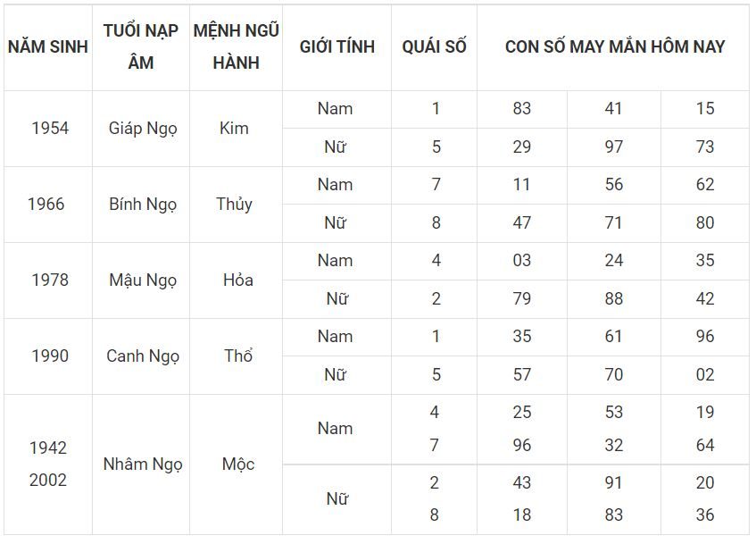
Task: Click the 1954 birth year cell
Action: tap(50, 129)
